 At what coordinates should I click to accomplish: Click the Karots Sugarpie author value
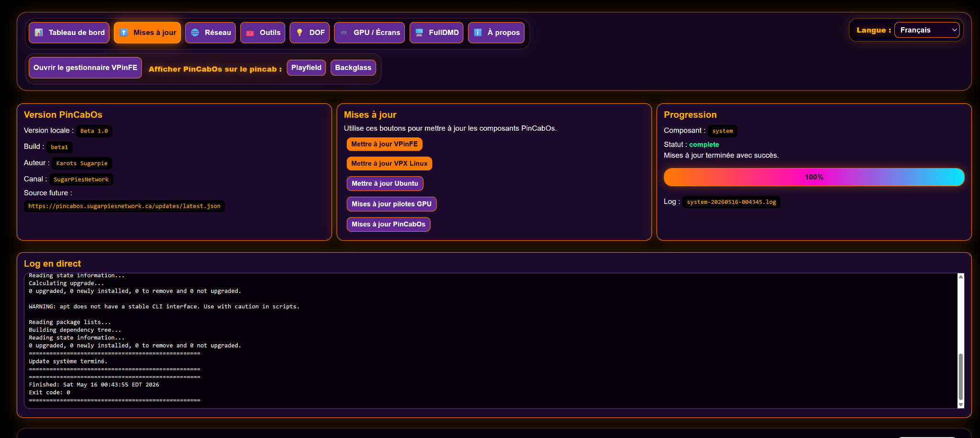pos(82,164)
